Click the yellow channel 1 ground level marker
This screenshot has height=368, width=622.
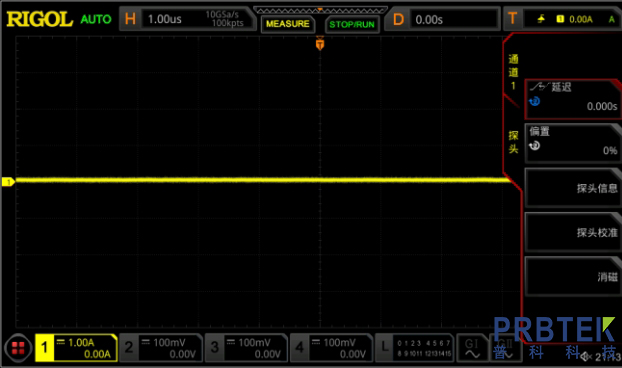point(8,182)
